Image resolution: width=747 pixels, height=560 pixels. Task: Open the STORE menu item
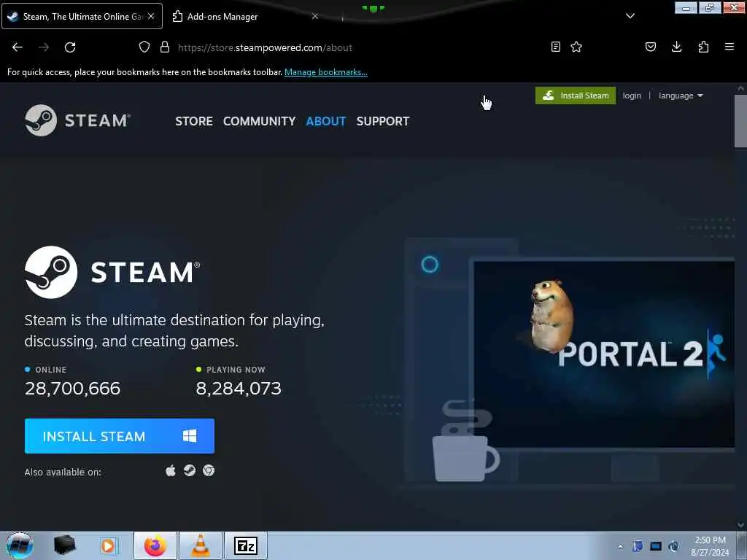194,121
